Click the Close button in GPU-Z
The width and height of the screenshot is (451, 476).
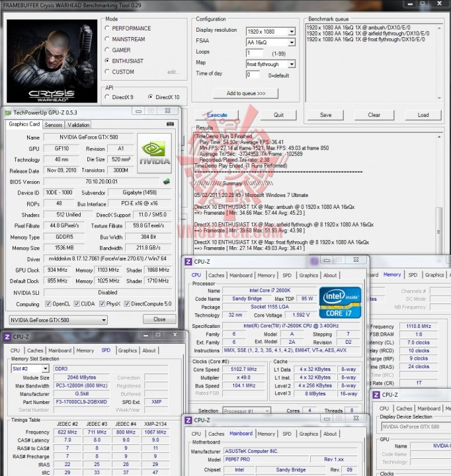pyautogui.click(x=159, y=319)
